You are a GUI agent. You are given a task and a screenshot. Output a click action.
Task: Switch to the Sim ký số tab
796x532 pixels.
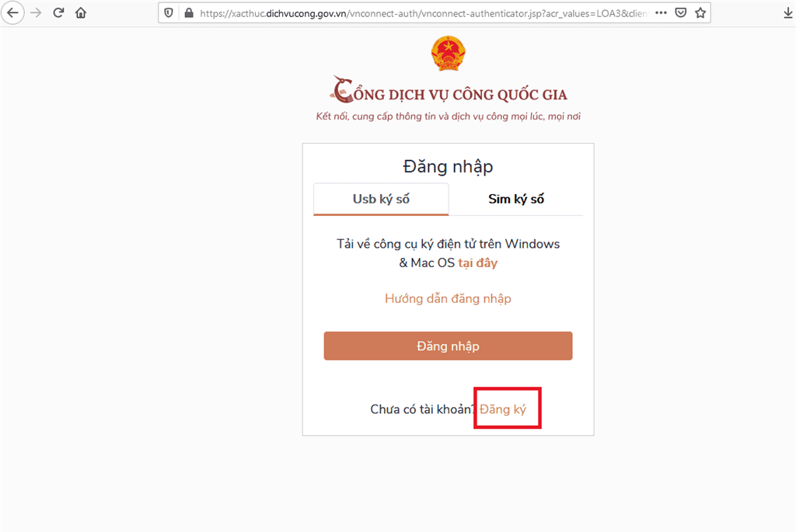pyautogui.click(x=516, y=200)
